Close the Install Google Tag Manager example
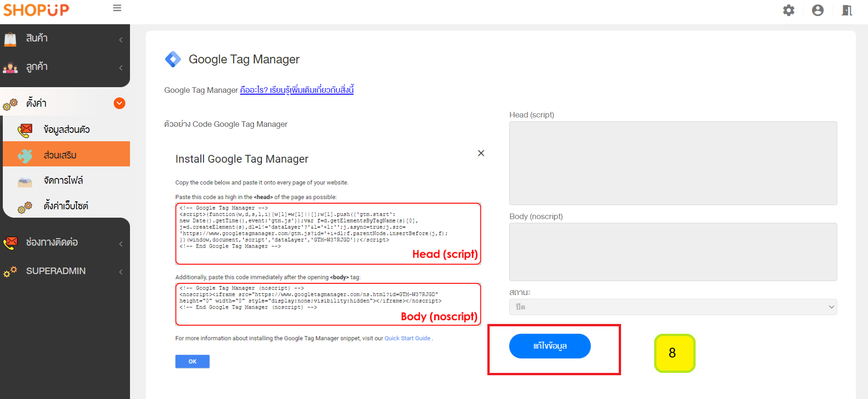The height and width of the screenshot is (399, 868). point(481,153)
